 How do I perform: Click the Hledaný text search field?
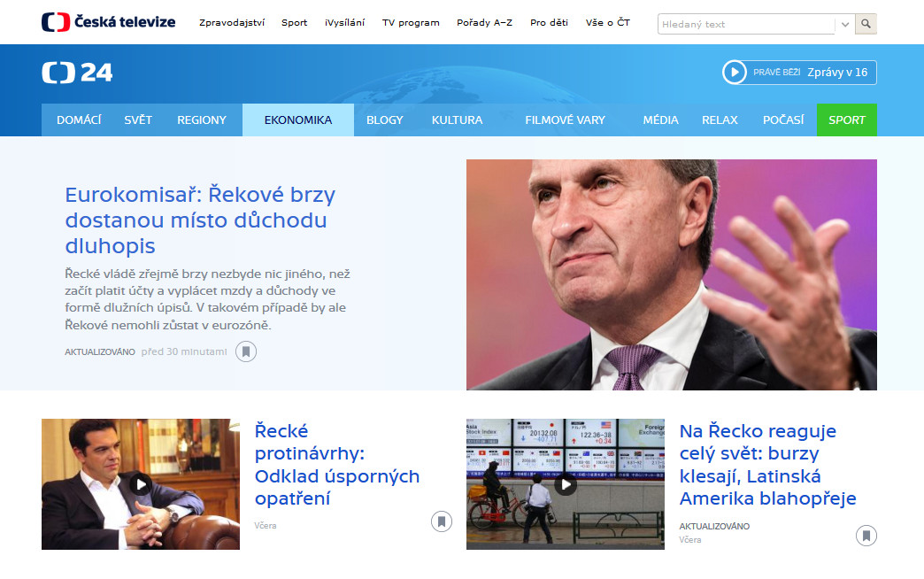click(x=746, y=24)
